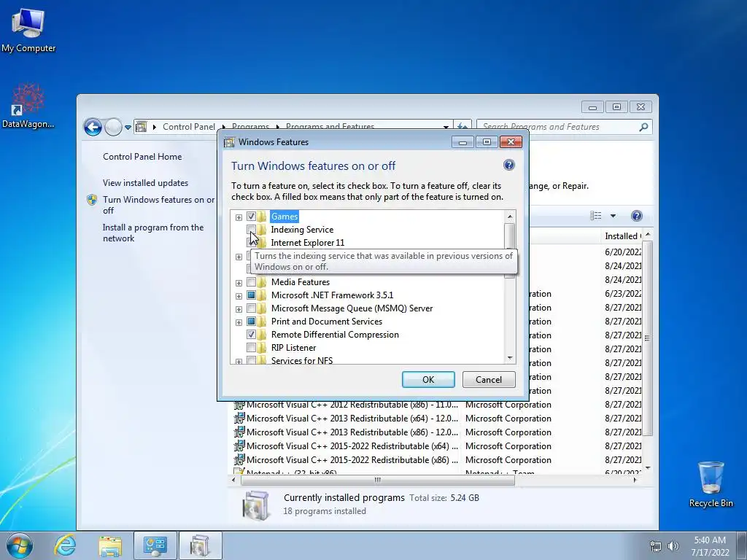The image size is (747, 560).
Task: Uncheck the Games feature checkbox
Action: pos(251,217)
